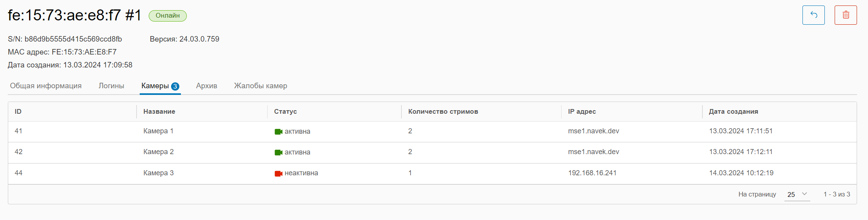
Task: Open the rows-per-page dropdown showing 25
Action: coord(797,195)
